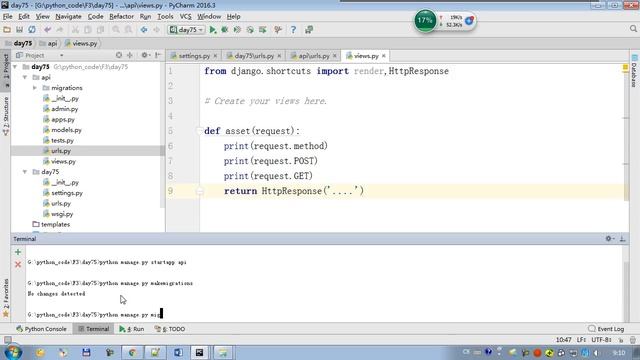The width and height of the screenshot is (640, 360).
Task: Click the Undo arrow in toolbar
Action: coord(48,30)
